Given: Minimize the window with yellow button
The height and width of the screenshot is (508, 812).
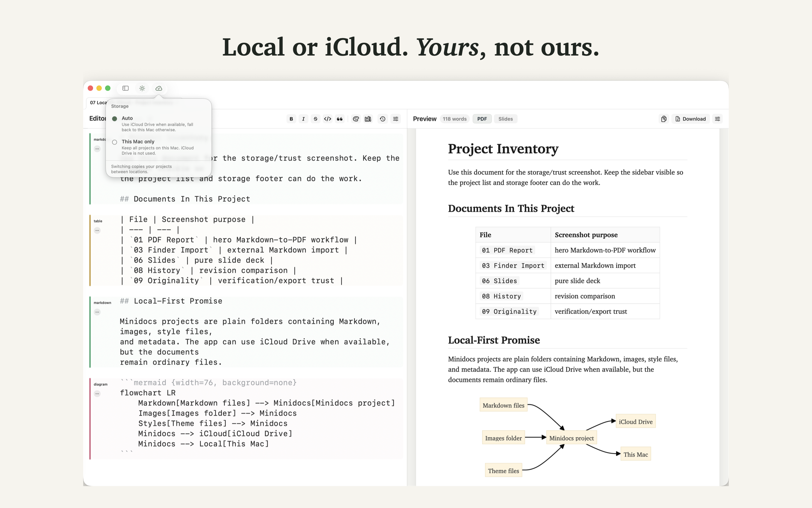Looking at the screenshot, I should click(99, 88).
